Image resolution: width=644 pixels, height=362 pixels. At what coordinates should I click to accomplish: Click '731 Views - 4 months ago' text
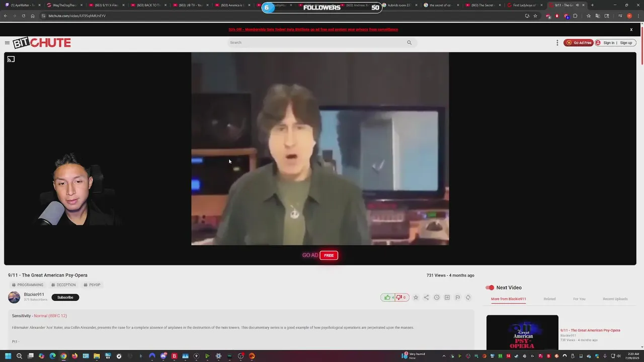pos(450,276)
